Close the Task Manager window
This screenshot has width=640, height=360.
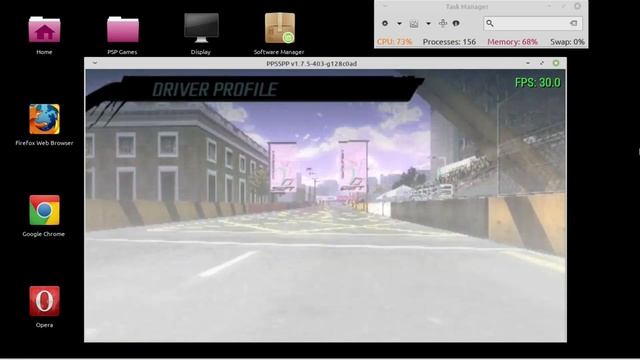click(x=577, y=6)
